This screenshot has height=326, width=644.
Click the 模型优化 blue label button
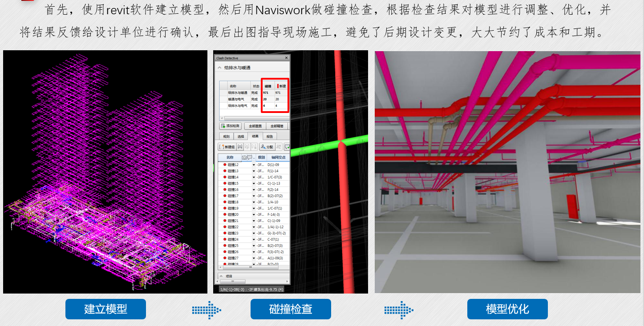point(507,309)
